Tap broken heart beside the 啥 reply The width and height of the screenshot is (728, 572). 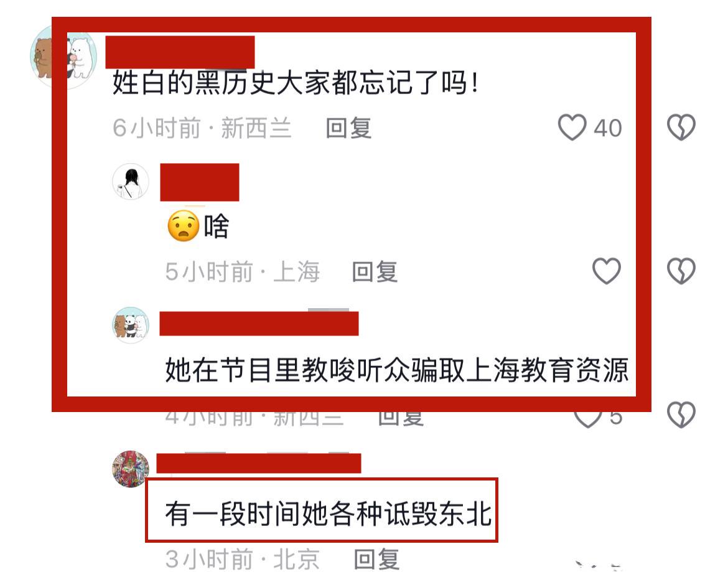(x=681, y=271)
